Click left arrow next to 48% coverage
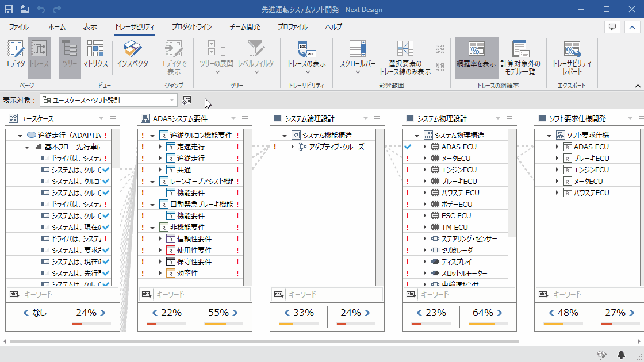 (x=551, y=313)
